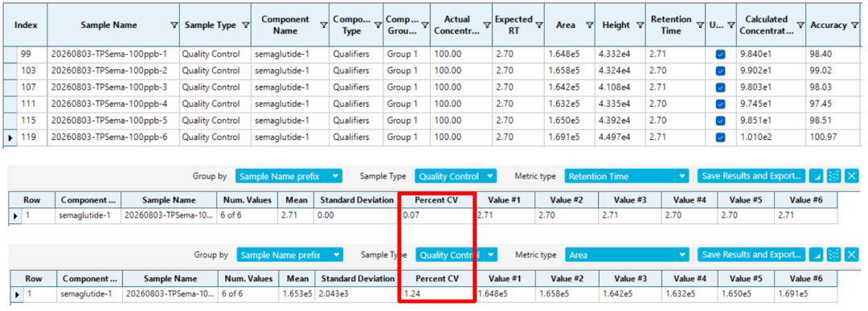Open Group by dropdown in Area panel
868x311 pixels.
(x=289, y=255)
